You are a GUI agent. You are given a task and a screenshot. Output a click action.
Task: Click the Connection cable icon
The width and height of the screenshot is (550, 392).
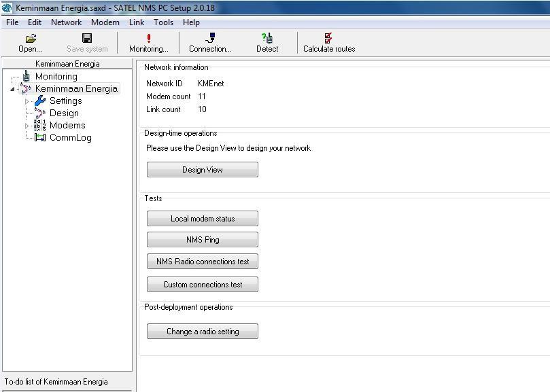pos(211,37)
